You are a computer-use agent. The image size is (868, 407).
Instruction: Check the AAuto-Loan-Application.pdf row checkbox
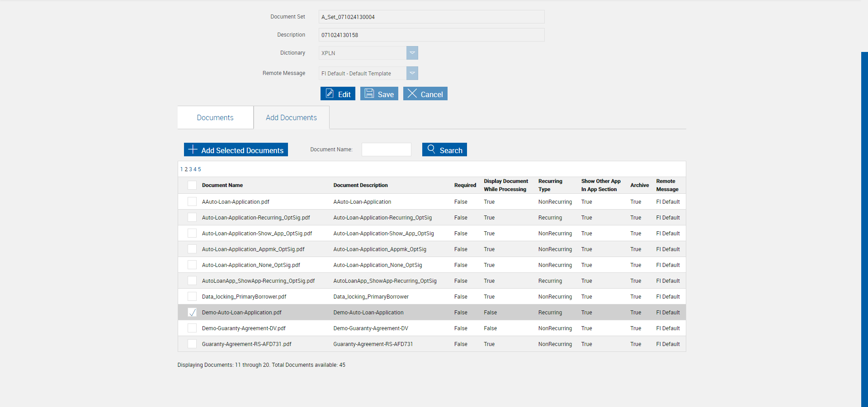[192, 201]
